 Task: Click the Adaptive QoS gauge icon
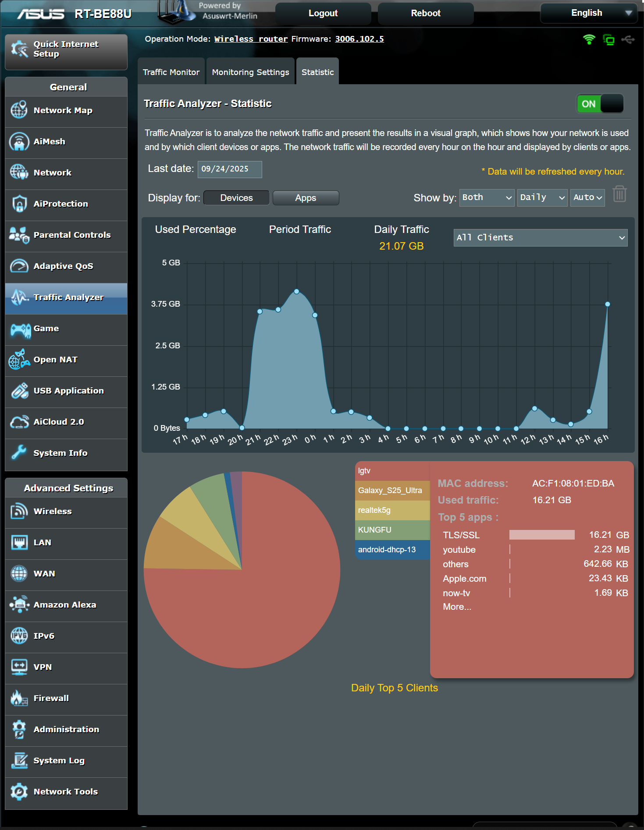point(19,266)
